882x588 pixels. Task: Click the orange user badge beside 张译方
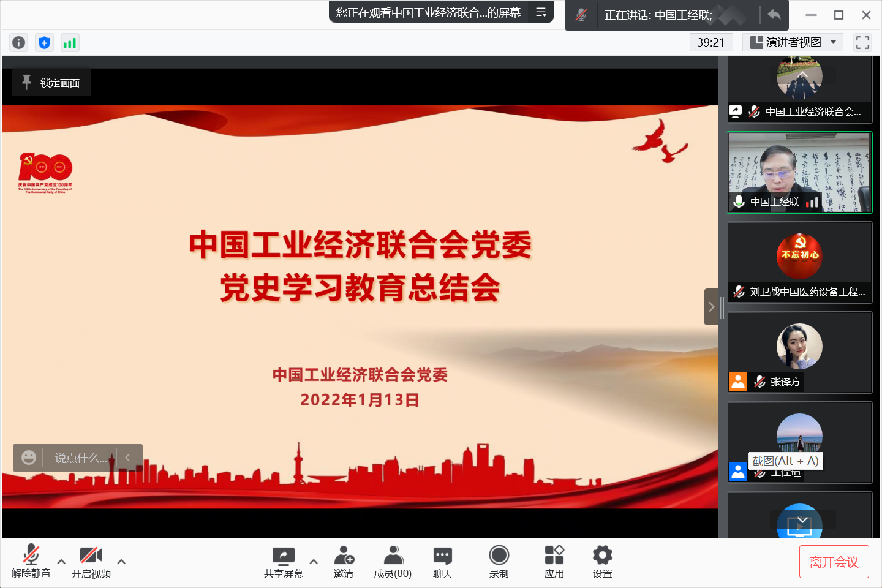point(737,382)
